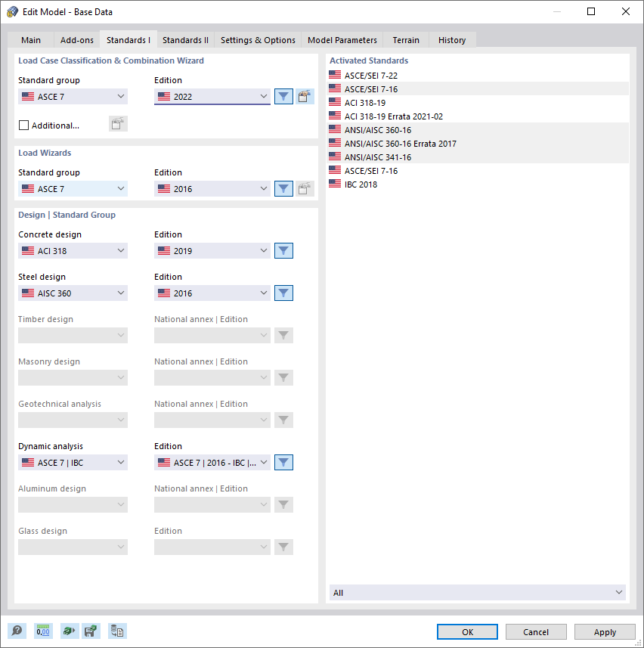Open the Standard group dropdown showing ASCE 7
644x648 pixels.
(x=73, y=96)
